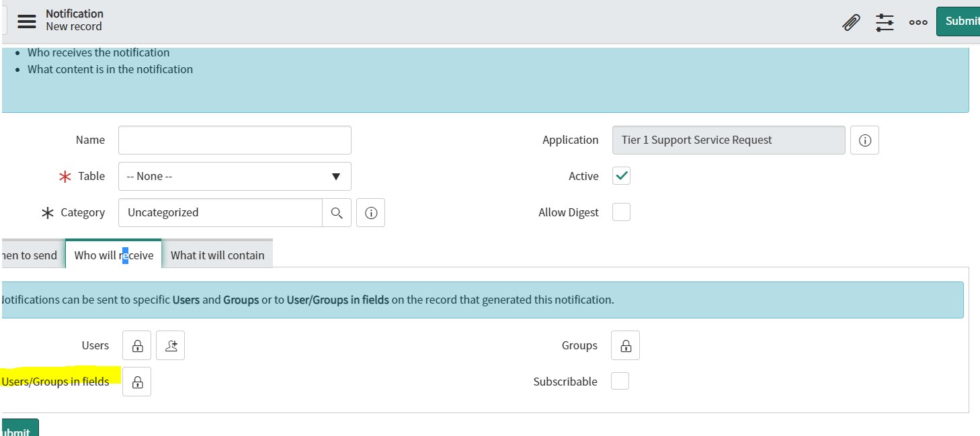Select the Who will receive tab

coord(114,255)
